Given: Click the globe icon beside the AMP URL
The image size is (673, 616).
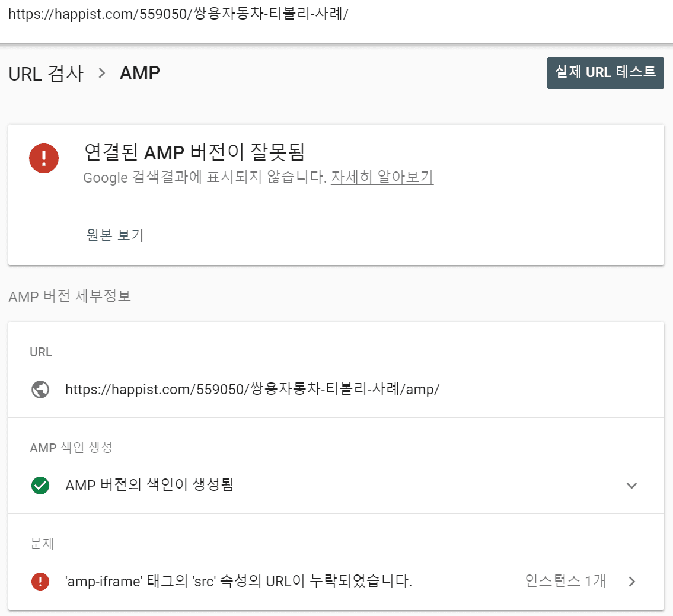Looking at the screenshot, I should pyautogui.click(x=40, y=390).
